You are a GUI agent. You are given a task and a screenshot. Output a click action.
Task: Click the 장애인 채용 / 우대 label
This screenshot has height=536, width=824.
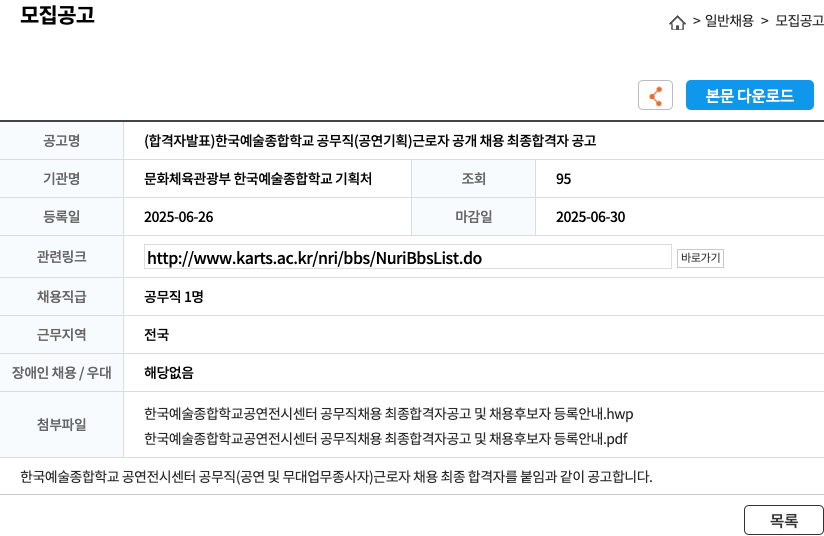point(61,373)
